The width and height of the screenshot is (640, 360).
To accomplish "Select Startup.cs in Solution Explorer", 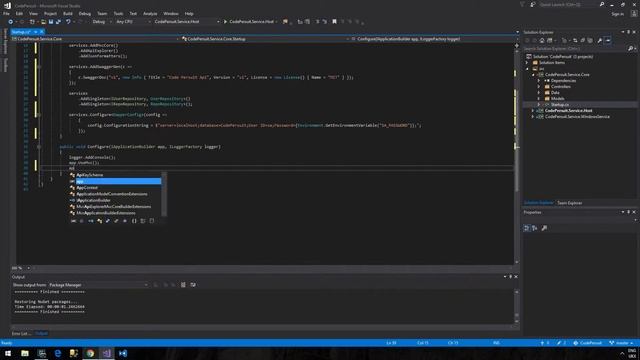I will click(560, 105).
